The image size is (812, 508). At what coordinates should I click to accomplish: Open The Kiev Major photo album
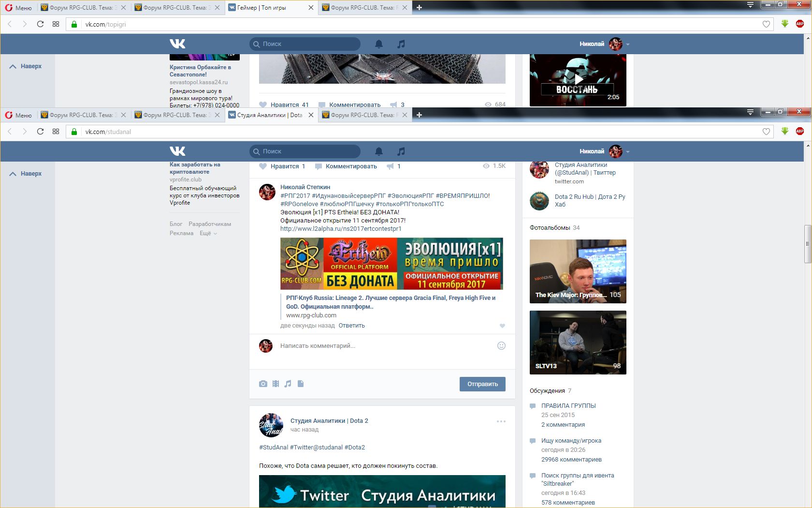coord(578,271)
